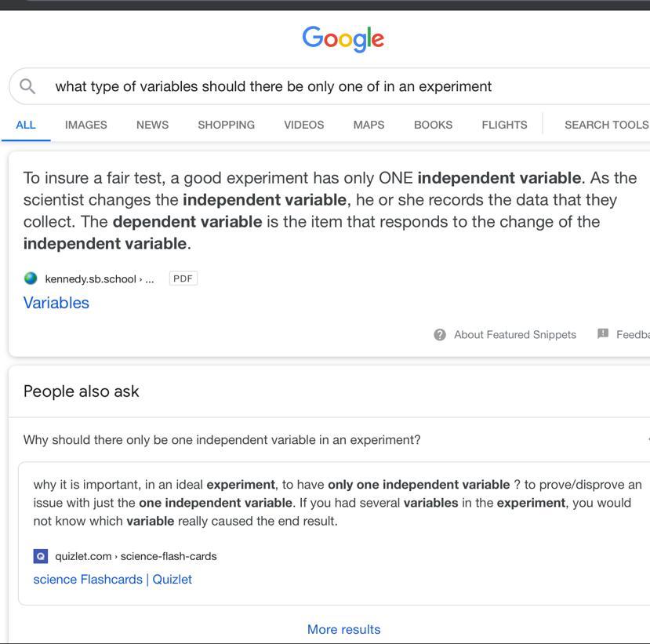Switch to the Images tab
This screenshot has width=650, height=644.
click(85, 125)
